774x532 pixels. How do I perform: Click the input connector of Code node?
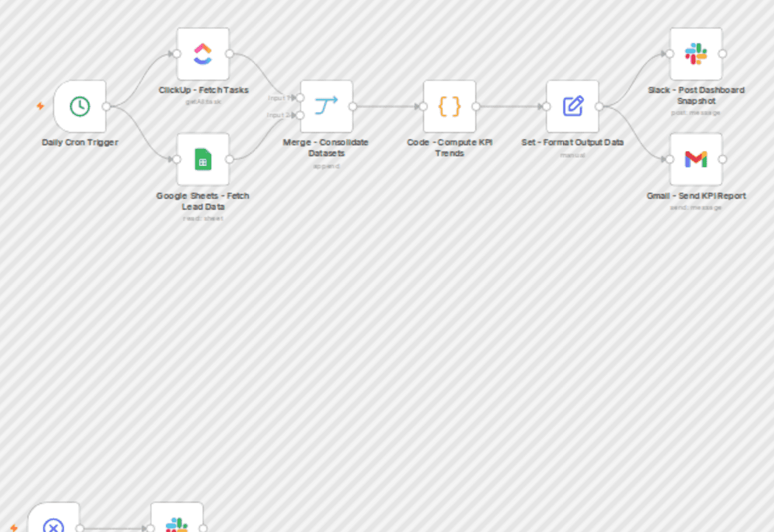424,106
